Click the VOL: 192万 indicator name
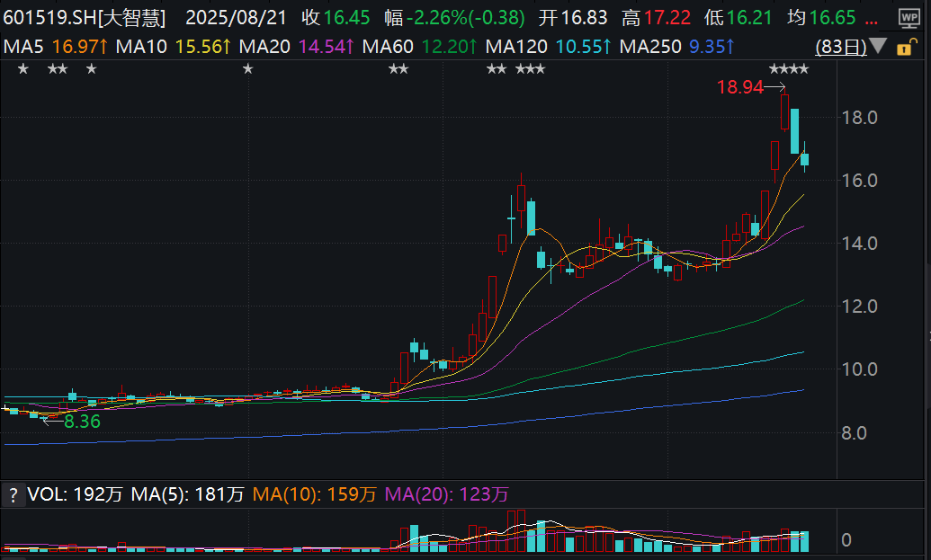 [x=75, y=494]
